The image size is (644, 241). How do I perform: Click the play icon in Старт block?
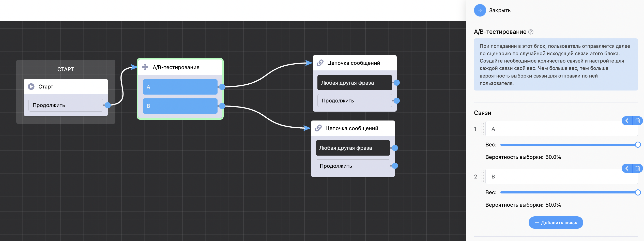(31, 87)
